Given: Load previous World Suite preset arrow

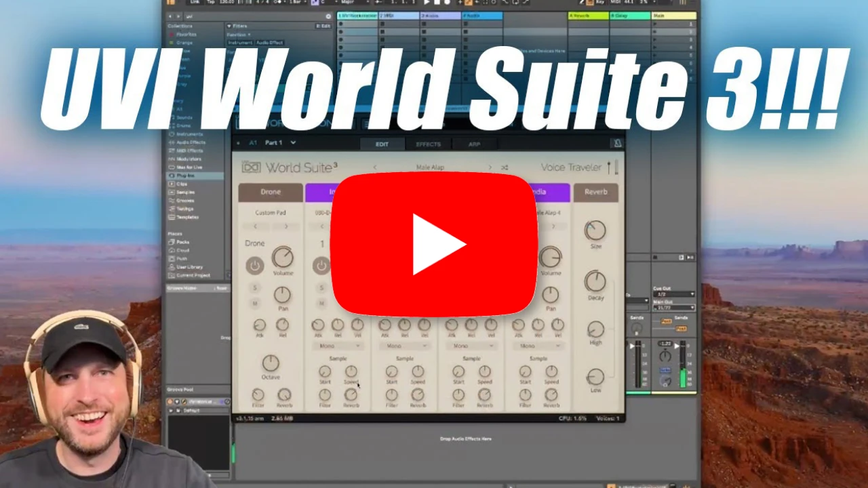Looking at the screenshot, I should click(375, 167).
